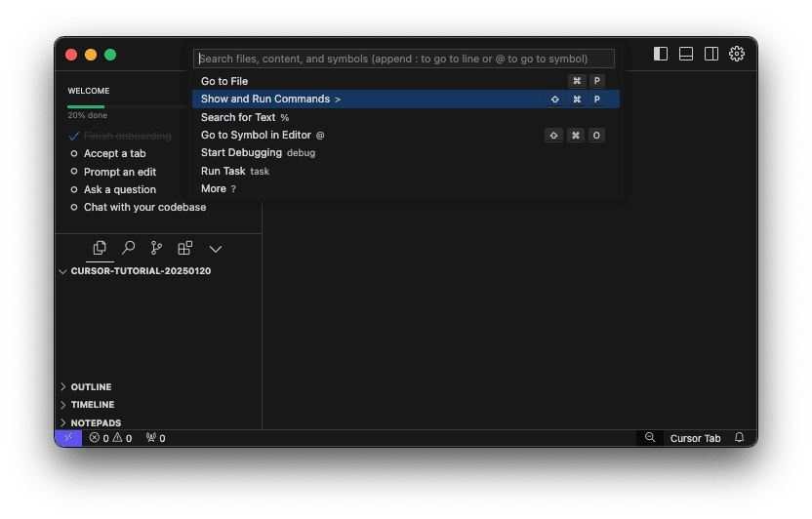Toggle the primary sidebar layout icon
This screenshot has width=812, height=519.
click(x=661, y=54)
